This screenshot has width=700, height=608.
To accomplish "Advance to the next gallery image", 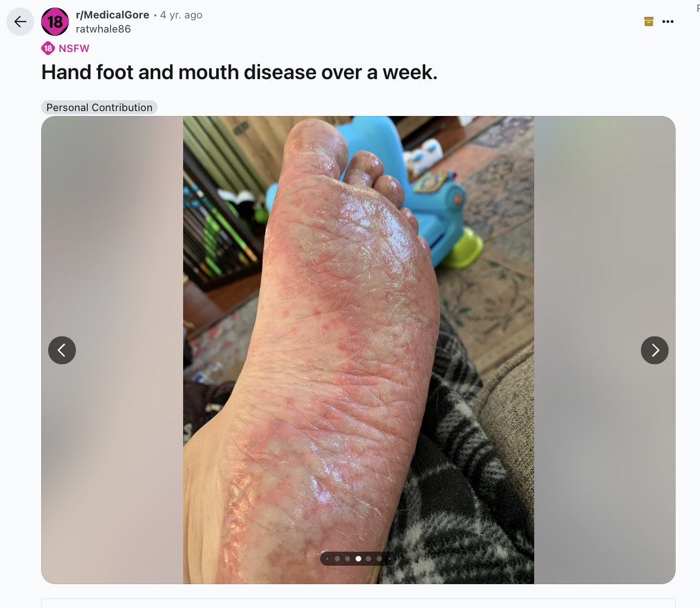I will click(x=654, y=350).
